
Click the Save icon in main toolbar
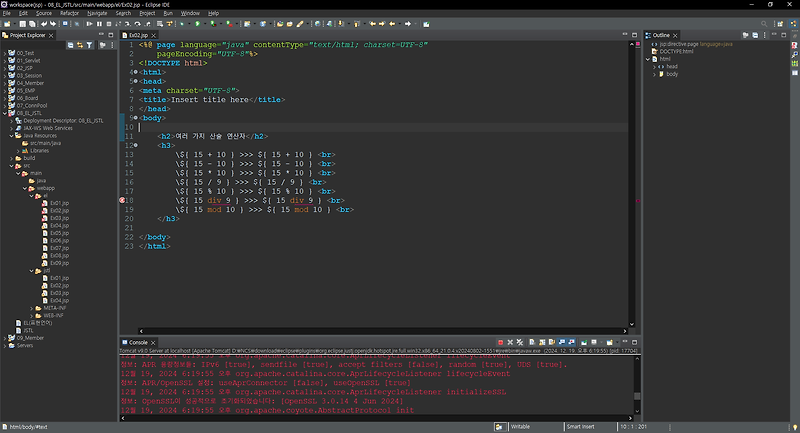(24, 22)
